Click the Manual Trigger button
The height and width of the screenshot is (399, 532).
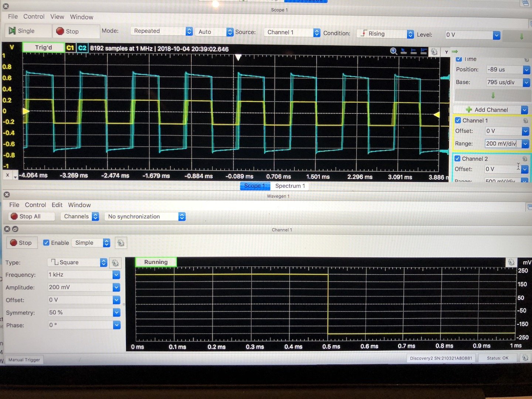click(x=24, y=360)
